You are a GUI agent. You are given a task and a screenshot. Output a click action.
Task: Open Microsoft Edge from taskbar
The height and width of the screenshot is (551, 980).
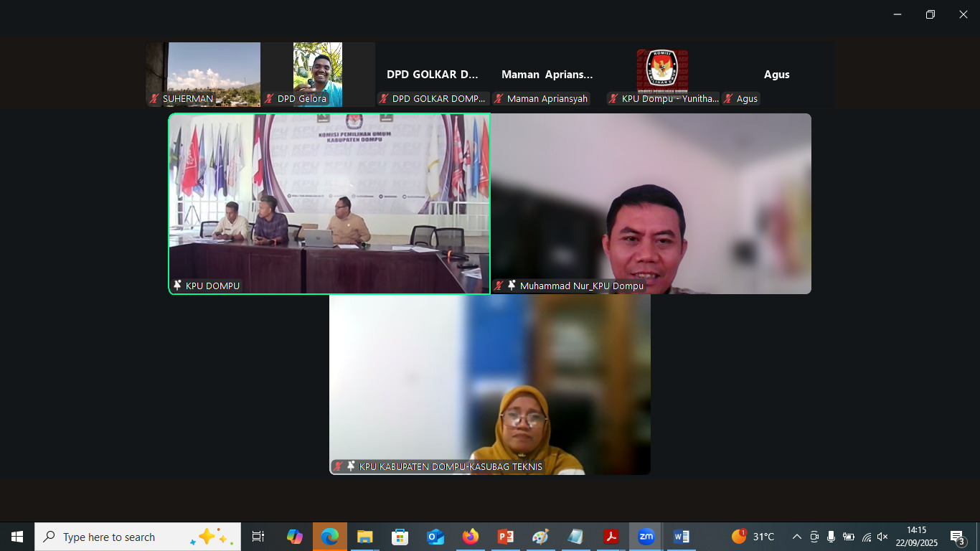coord(330,537)
